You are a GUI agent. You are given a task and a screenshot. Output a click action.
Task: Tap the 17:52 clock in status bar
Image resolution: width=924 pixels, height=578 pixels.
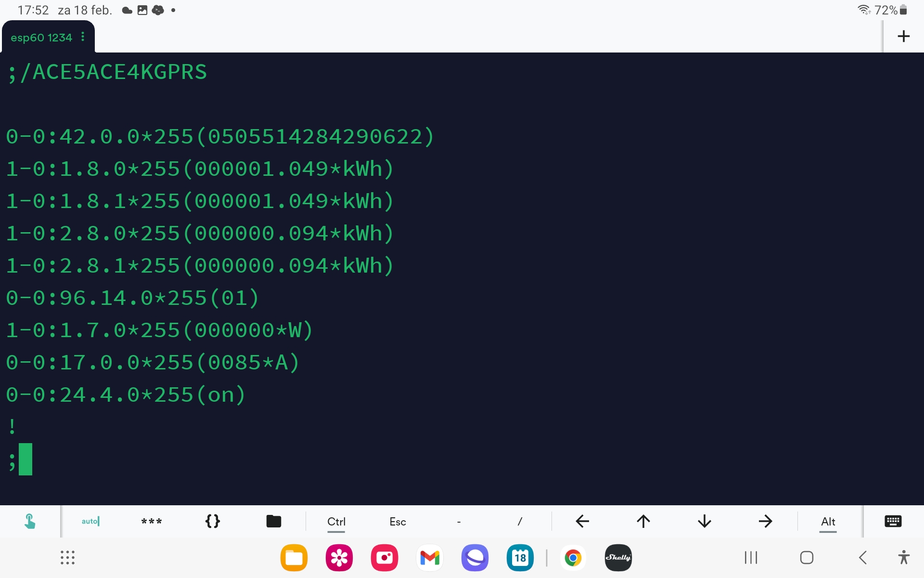33,10
